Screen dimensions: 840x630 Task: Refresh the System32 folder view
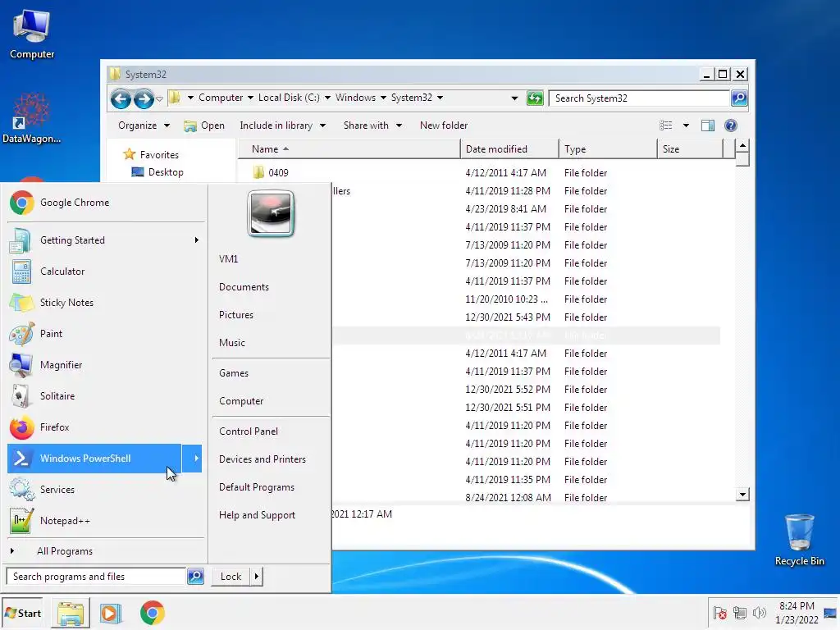[535, 98]
